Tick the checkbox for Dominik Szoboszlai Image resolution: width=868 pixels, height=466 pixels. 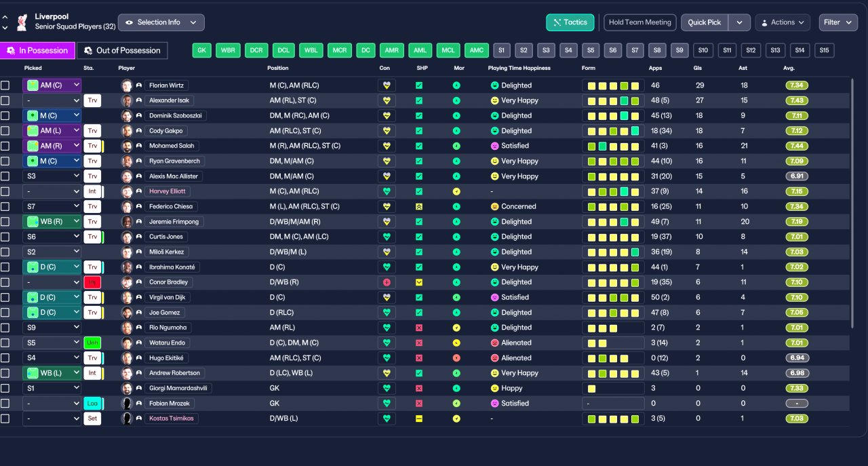[5, 115]
